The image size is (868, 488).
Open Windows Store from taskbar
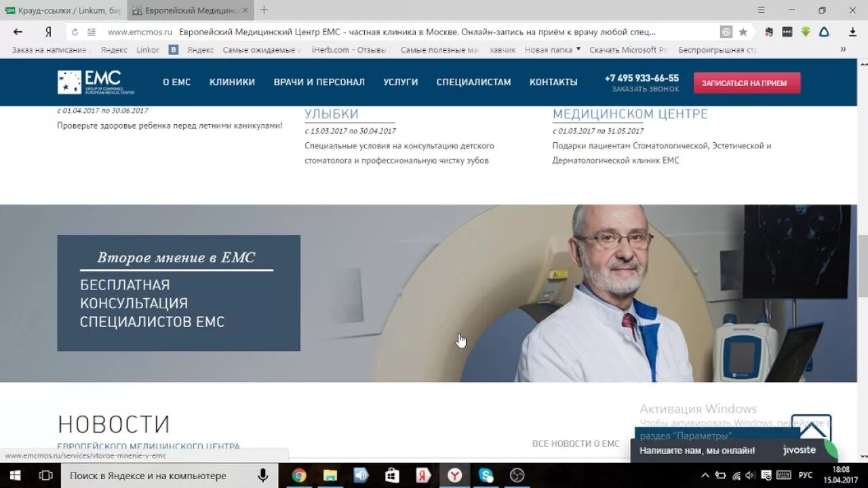pyautogui.click(x=392, y=476)
